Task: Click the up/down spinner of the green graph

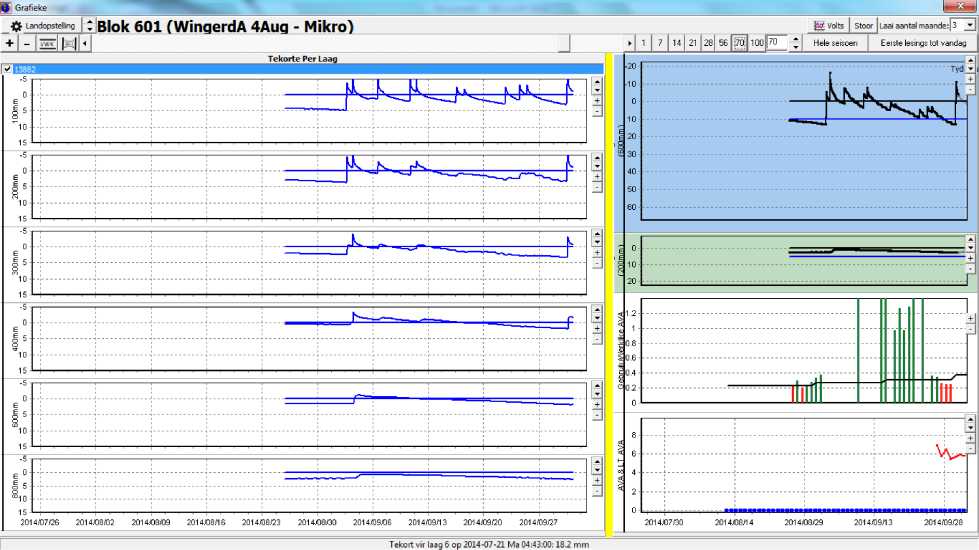Action: [x=970, y=243]
